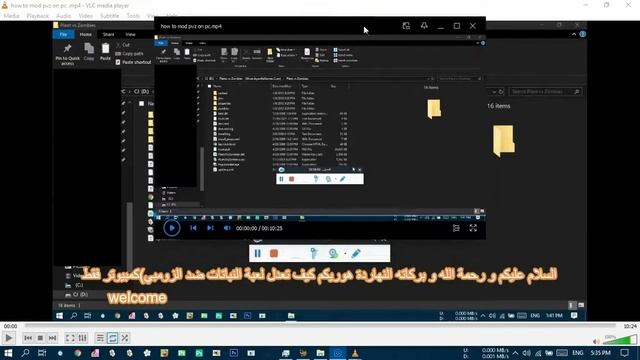This screenshot has width=640, height=360.
Task: Show VLC extended settings
Action: (x=82, y=338)
